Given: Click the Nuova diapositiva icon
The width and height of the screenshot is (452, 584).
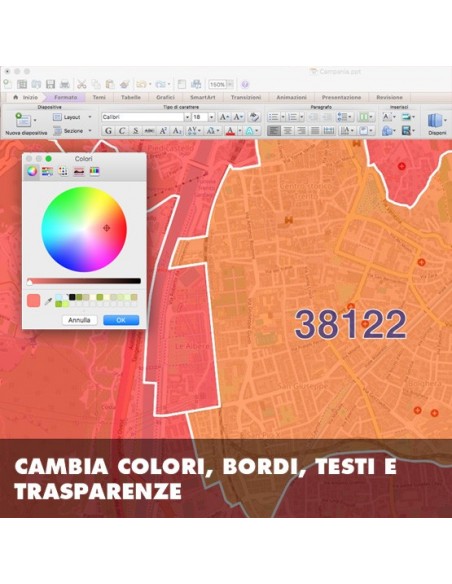Looking at the screenshot, I should click(23, 120).
